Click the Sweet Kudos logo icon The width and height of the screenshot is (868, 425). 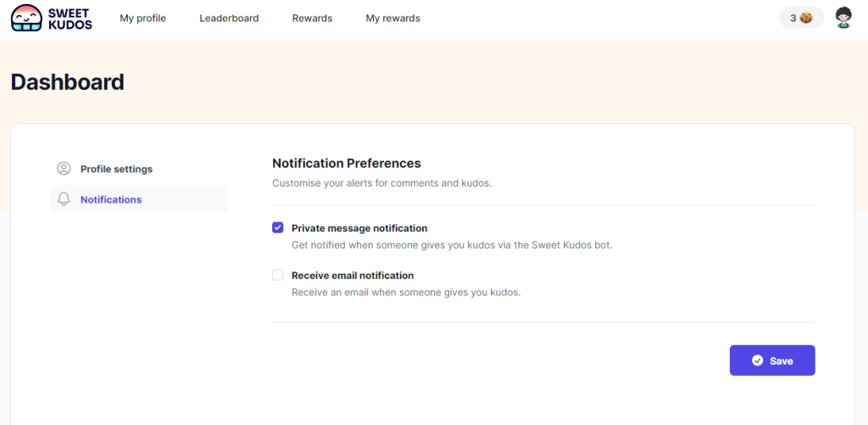[x=26, y=18]
